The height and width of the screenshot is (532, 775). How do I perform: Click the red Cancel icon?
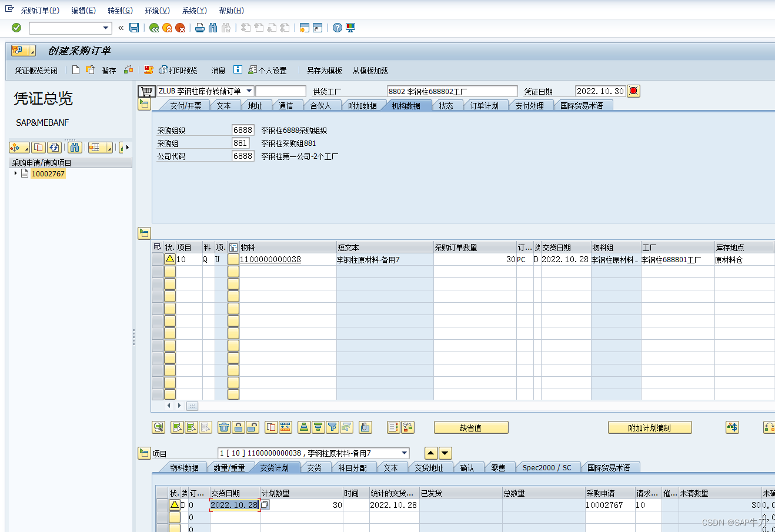[180, 28]
